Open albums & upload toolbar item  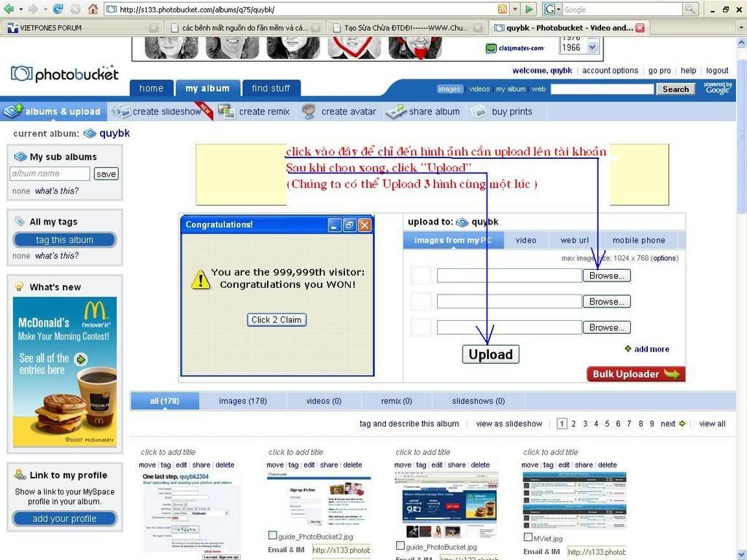click(53, 112)
